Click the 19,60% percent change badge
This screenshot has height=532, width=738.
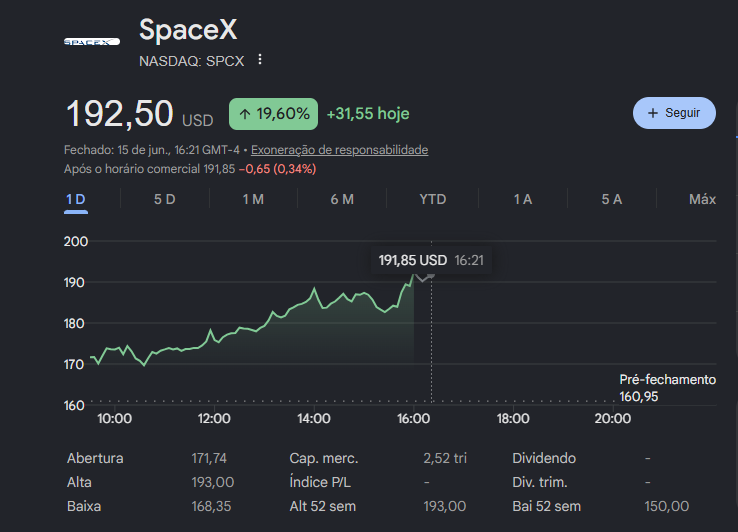click(273, 114)
